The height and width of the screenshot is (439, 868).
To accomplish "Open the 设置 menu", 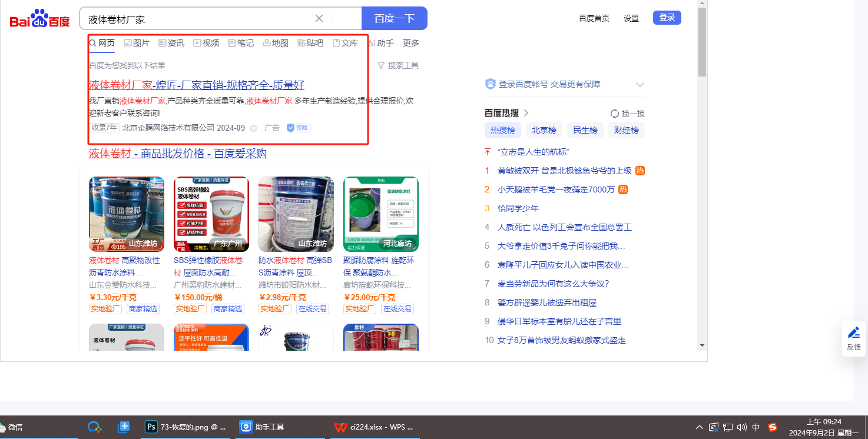I will point(631,18).
